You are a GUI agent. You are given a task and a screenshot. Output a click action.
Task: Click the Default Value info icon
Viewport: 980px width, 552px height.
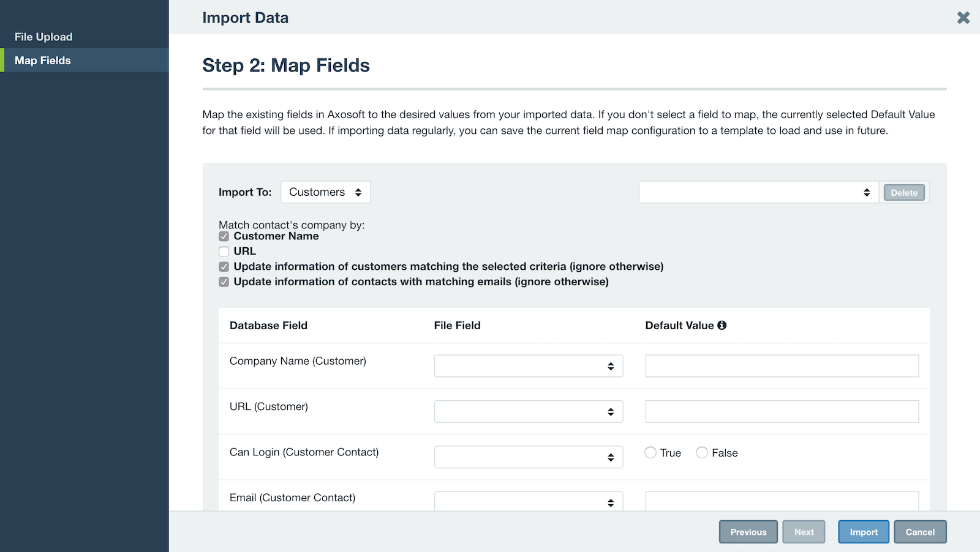[722, 326]
